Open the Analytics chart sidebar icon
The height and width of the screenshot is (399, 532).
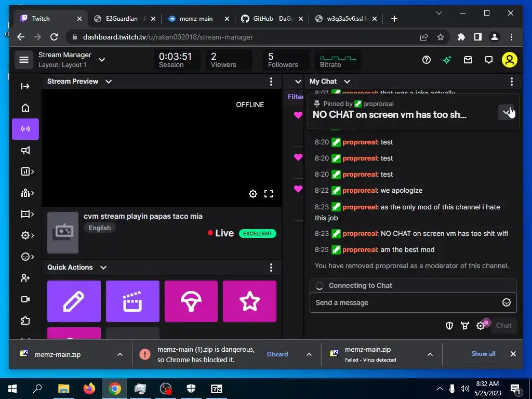pyautogui.click(x=27, y=171)
